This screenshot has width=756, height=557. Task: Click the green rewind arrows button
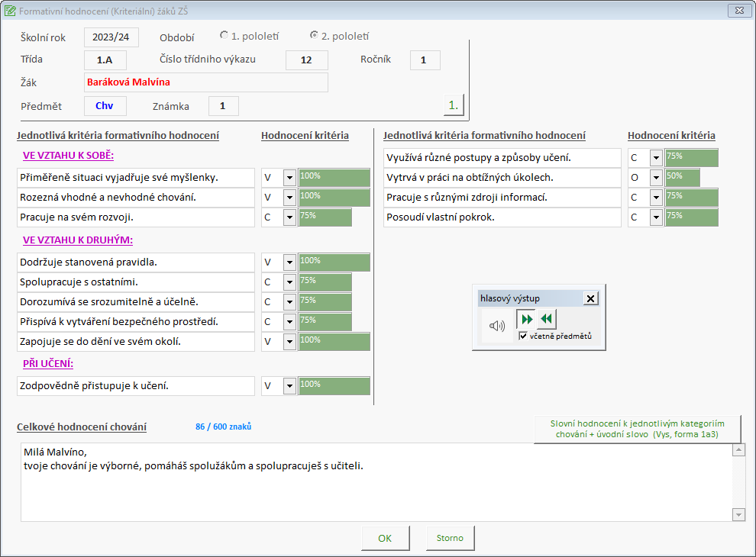[x=547, y=318]
